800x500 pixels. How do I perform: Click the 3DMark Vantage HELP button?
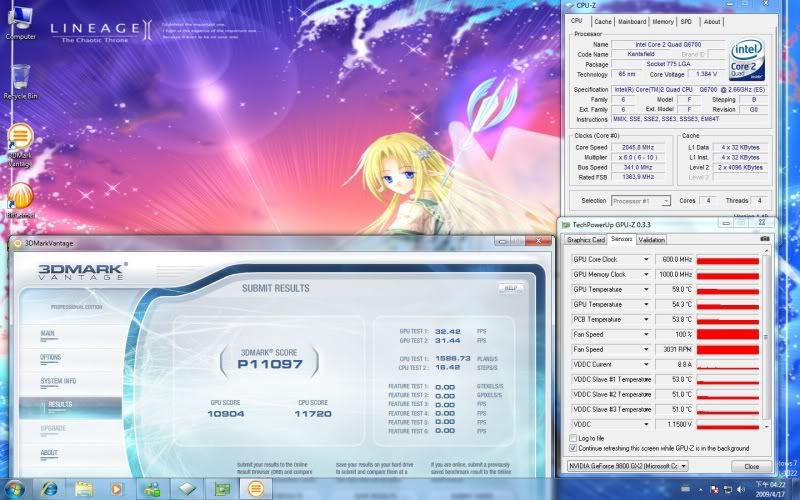coord(511,288)
